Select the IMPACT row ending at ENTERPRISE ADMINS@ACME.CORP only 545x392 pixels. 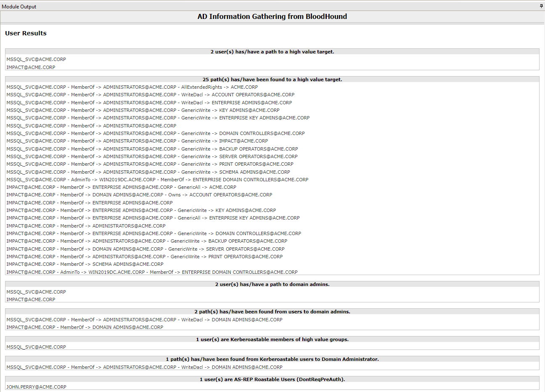(90, 203)
